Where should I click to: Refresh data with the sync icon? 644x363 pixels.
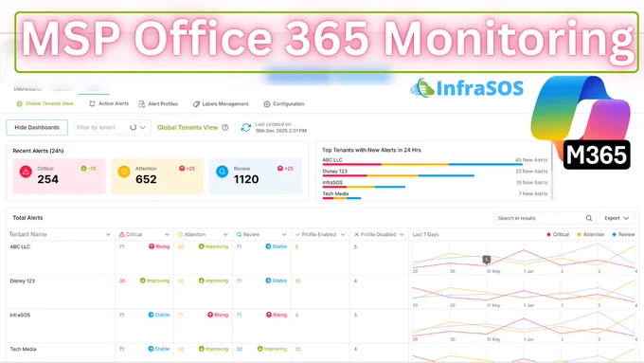click(245, 127)
